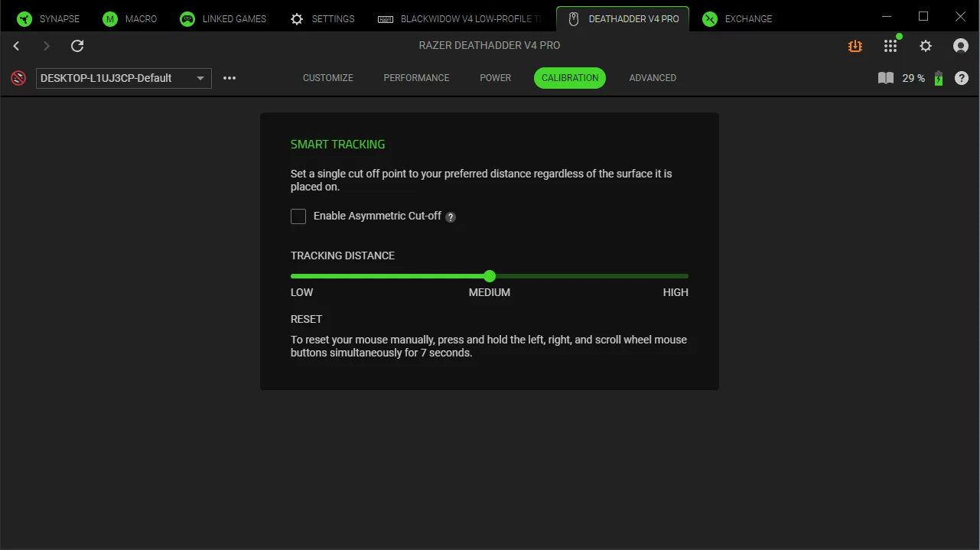The width and height of the screenshot is (980, 550).
Task: Open the modules grid icon
Action: [x=890, y=46]
